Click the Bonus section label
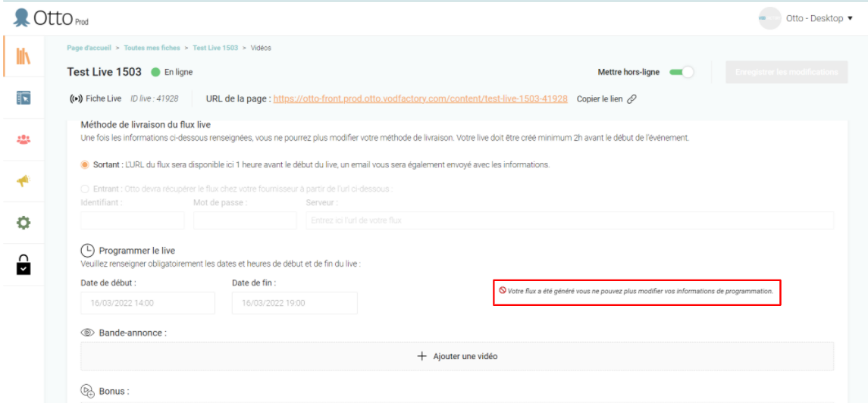The width and height of the screenshot is (868, 403). coord(114,391)
